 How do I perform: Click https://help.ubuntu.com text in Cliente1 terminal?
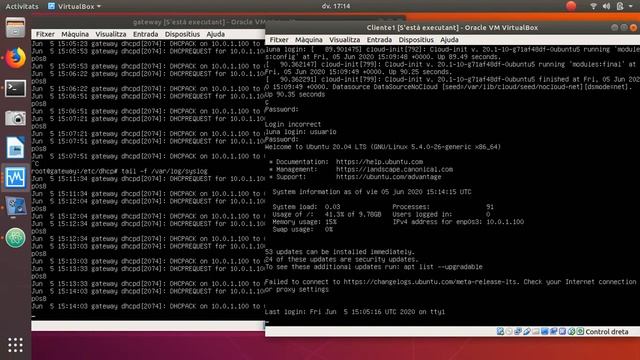point(379,162)
